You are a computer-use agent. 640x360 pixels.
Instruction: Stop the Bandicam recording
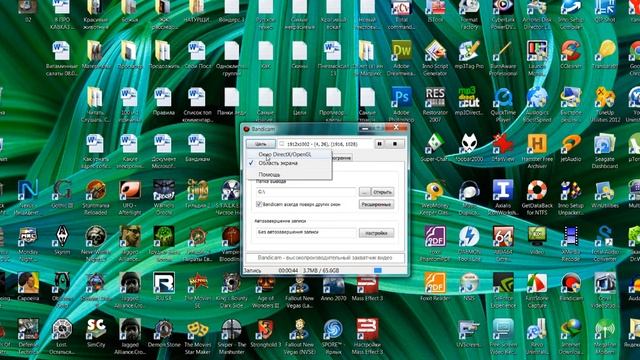[395, 144]
